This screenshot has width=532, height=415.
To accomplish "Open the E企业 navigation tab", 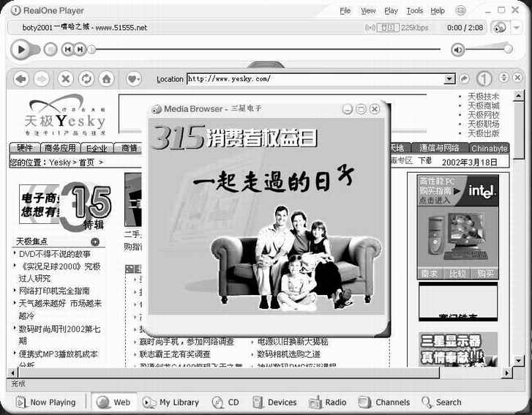I will pyautogui.click(x=97, y=148).
